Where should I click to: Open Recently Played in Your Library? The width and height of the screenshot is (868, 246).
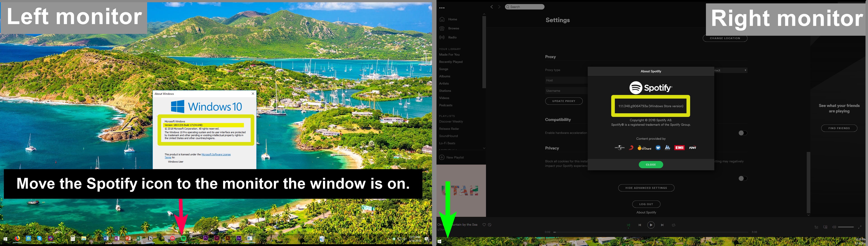pyautogui.click(x=451, y=62)
